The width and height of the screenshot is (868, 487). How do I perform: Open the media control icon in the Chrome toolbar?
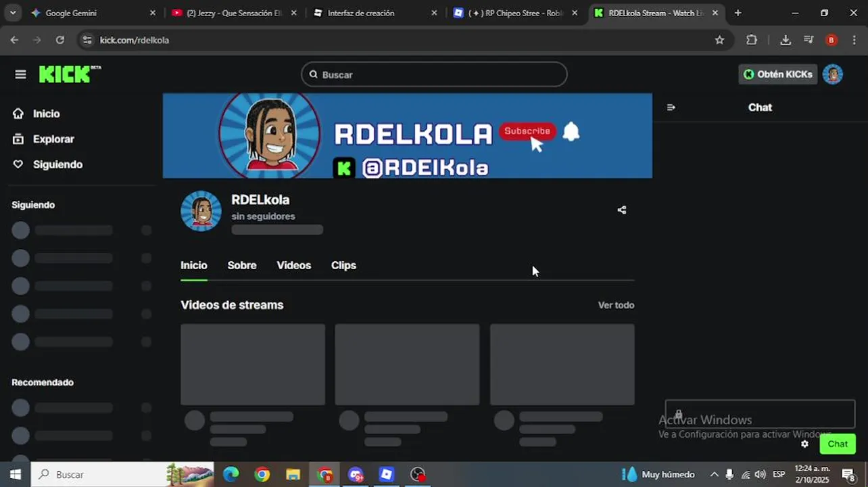[x=809, y=40]
